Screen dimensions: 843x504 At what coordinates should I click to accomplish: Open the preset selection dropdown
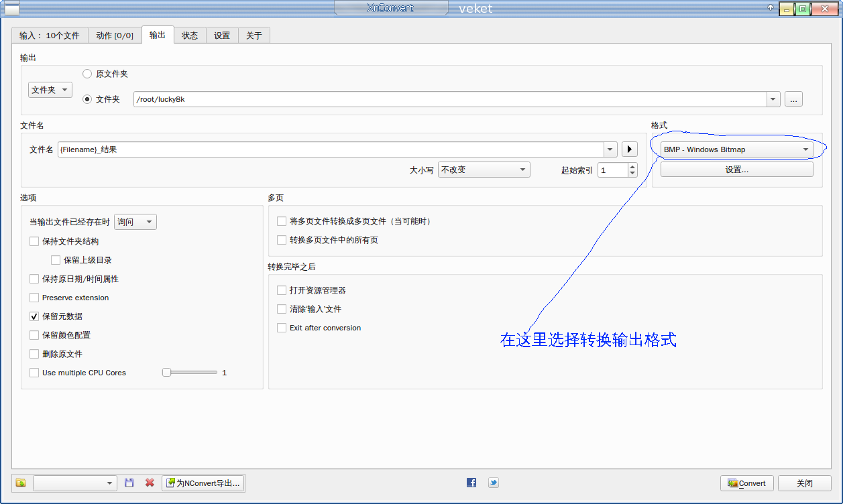75,483
